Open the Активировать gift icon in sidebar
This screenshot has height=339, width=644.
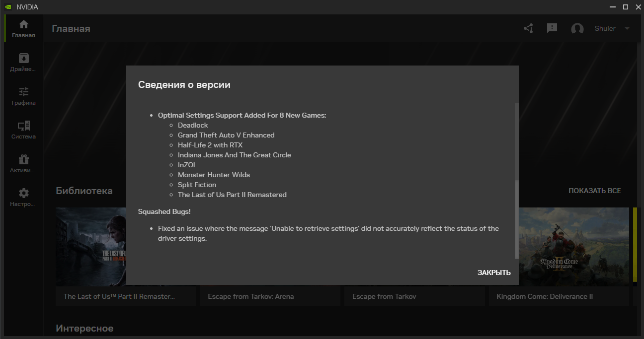(x=23, y=159)
